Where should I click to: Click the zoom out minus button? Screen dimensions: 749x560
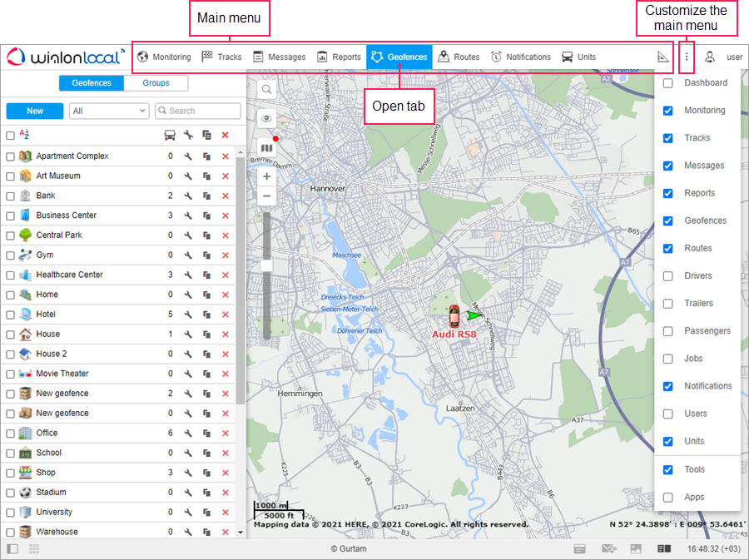click(267, 196)
